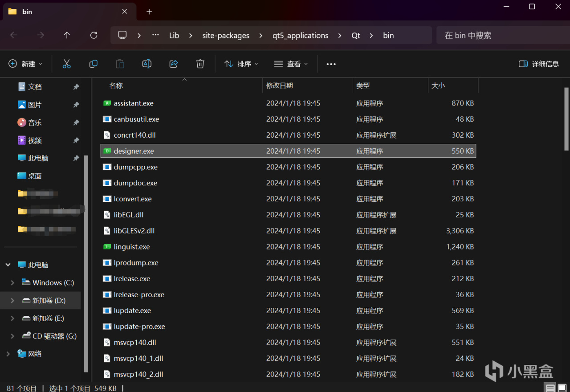Click Lib in the address bar

click(174, 35)
